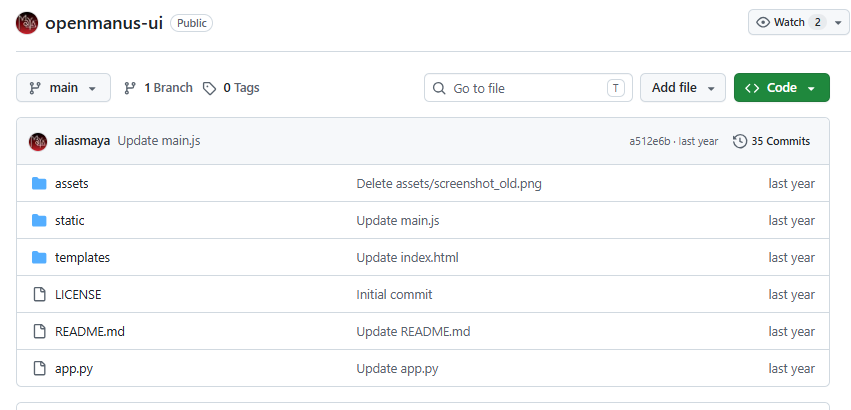851x410 pixels.
Task: Click the branch icon next to 1 Branch
Action: pyautogui.click(x=130, y=88)
